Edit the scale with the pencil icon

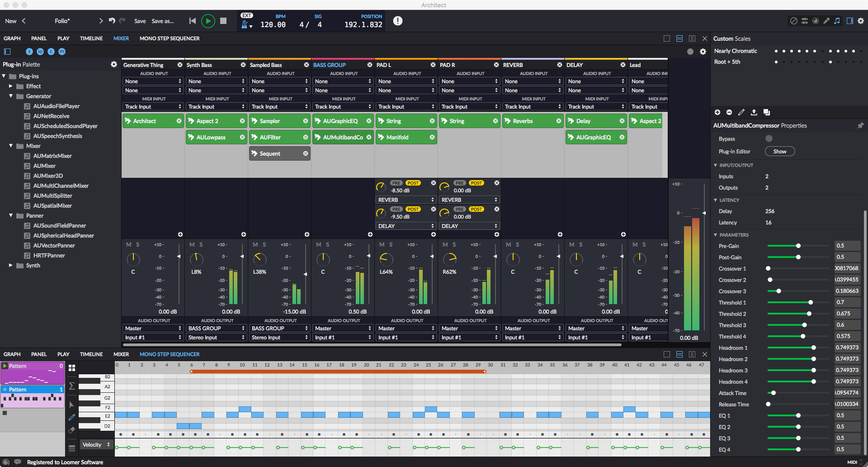tap(741, 112)
